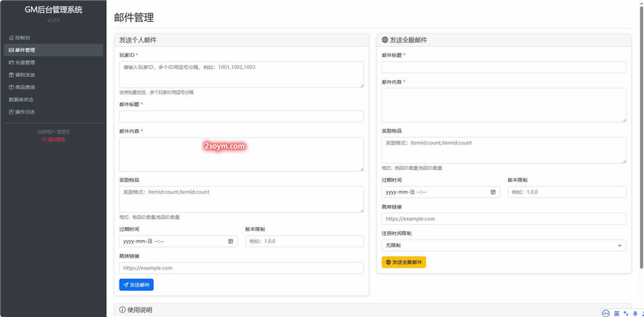Select 邮件管理 menu item
Screen dimensions: 644x317
22,50
